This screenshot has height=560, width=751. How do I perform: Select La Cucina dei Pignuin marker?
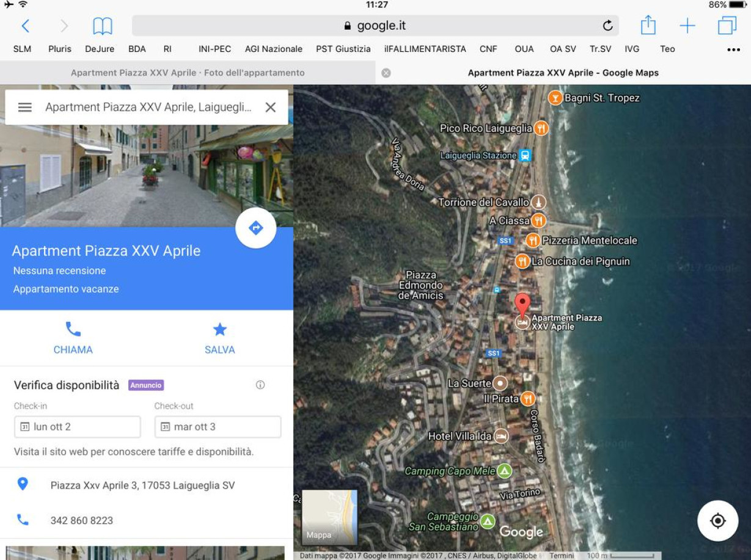click(522, 261)
